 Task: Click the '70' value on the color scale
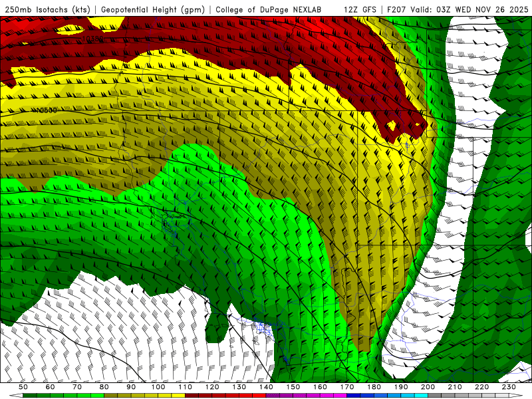click(x=77, y=387)
